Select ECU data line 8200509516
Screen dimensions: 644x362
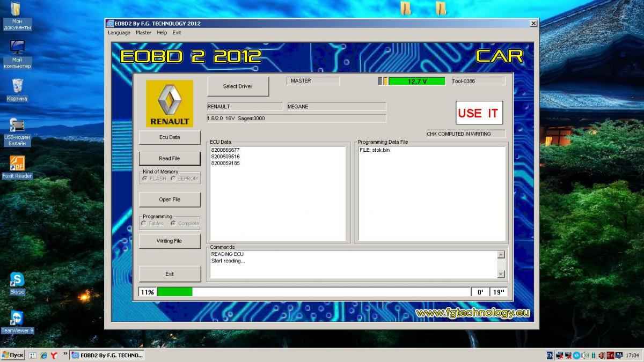[x=225, y=157]
